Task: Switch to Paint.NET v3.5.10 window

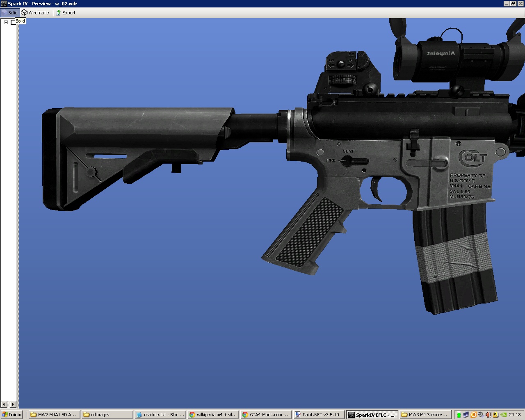Action: click(x=319, y=415)
